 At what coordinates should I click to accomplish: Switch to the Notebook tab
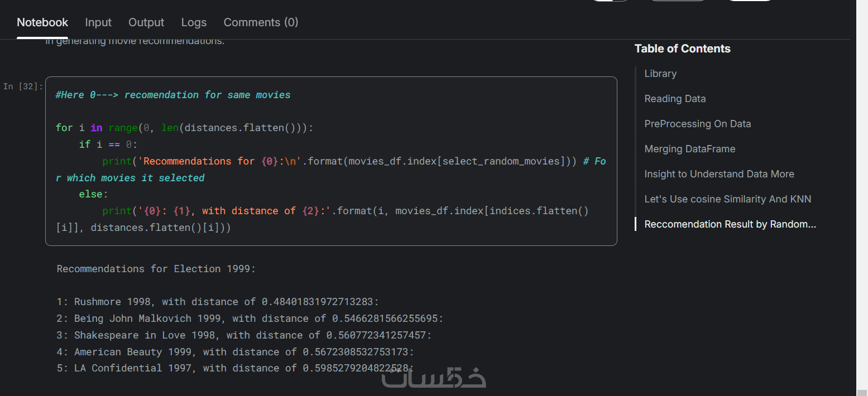coord(42,22)
